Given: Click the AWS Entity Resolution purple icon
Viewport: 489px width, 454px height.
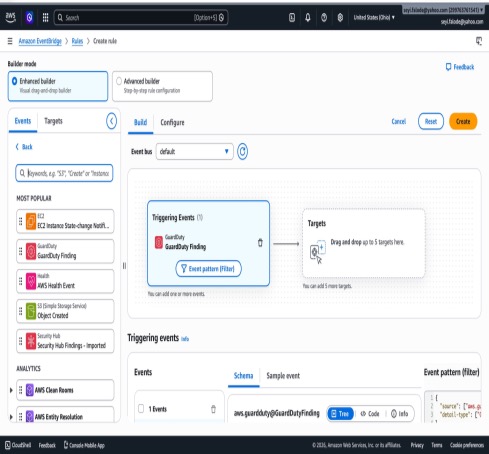Looking at the screenshot, I should [30, 416].
